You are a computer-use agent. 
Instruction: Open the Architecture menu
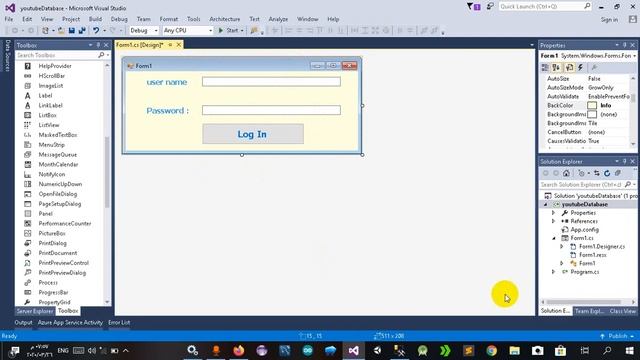tap(224, 19)
